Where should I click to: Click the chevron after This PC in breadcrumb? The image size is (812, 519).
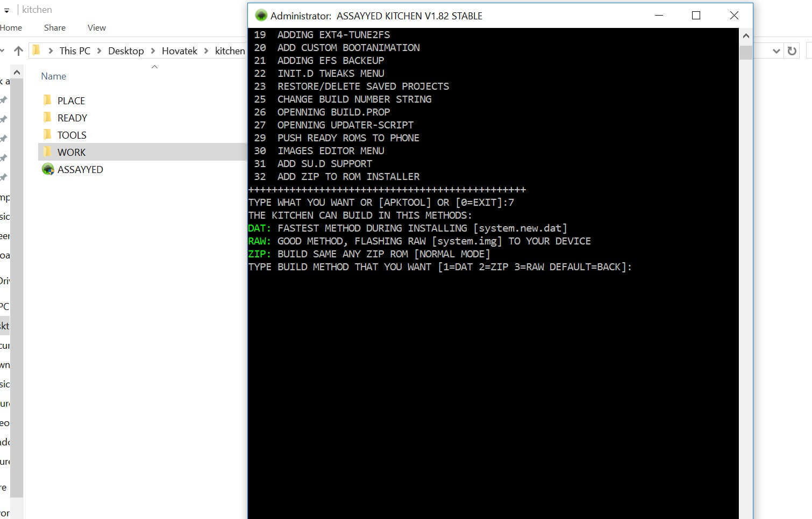point(100,51)
